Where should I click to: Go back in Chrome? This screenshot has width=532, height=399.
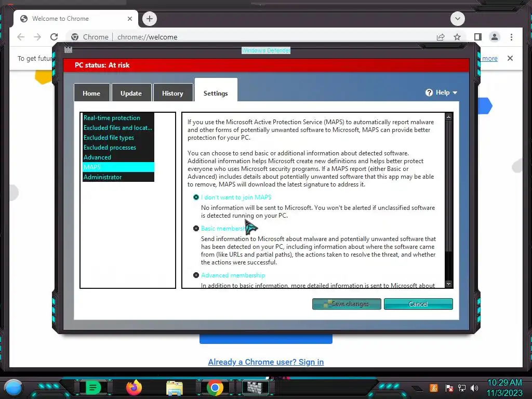click(x=21, y=37)
